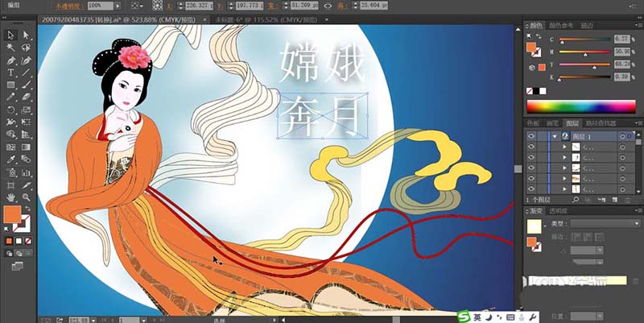
Task: Open the opacity 100% dropdown arrow
Action: [118, 6]
